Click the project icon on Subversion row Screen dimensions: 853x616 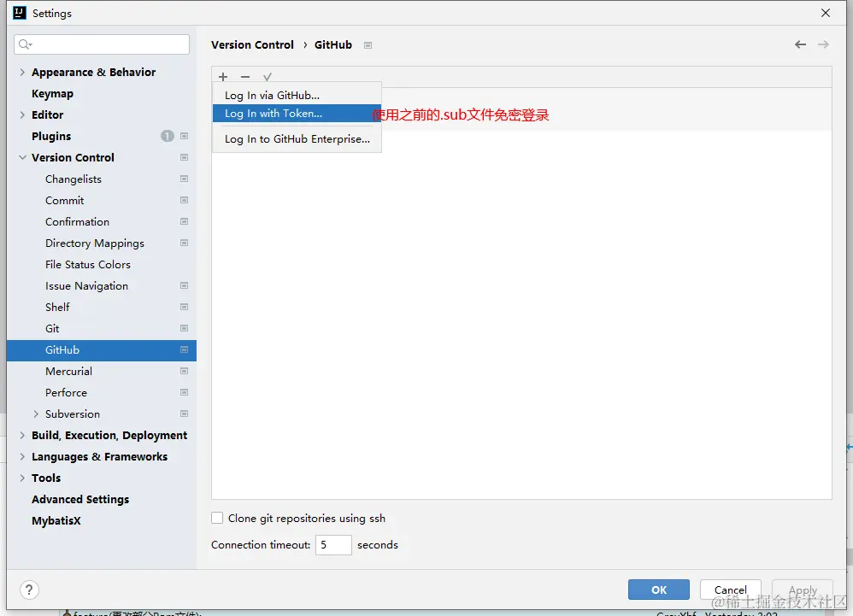(x=185, y=414)
